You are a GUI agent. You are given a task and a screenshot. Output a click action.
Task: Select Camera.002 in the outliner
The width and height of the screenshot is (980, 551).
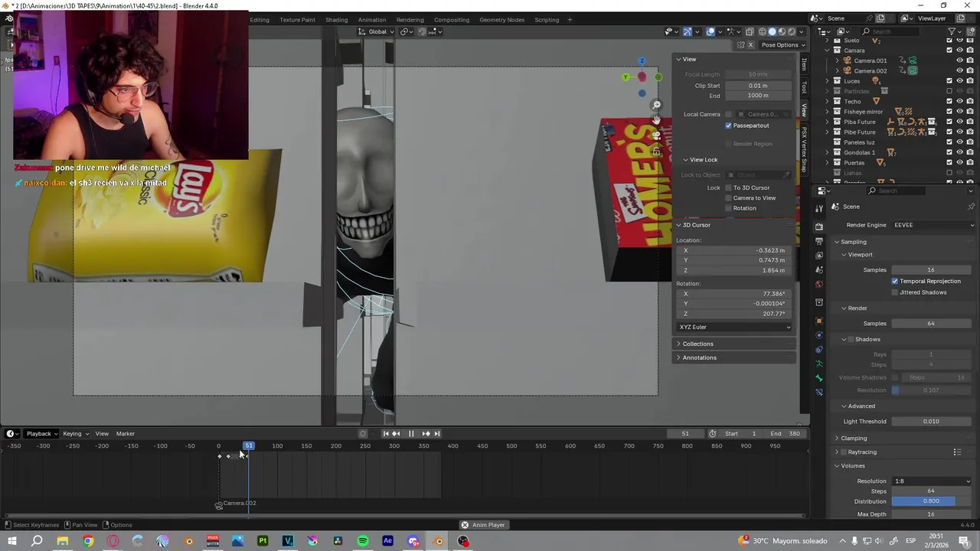coord(870,70)
